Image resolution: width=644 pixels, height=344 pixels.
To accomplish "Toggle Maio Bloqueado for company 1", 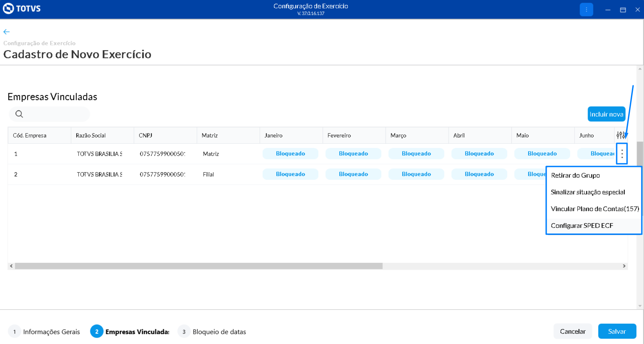I will [x=542, y=154].
